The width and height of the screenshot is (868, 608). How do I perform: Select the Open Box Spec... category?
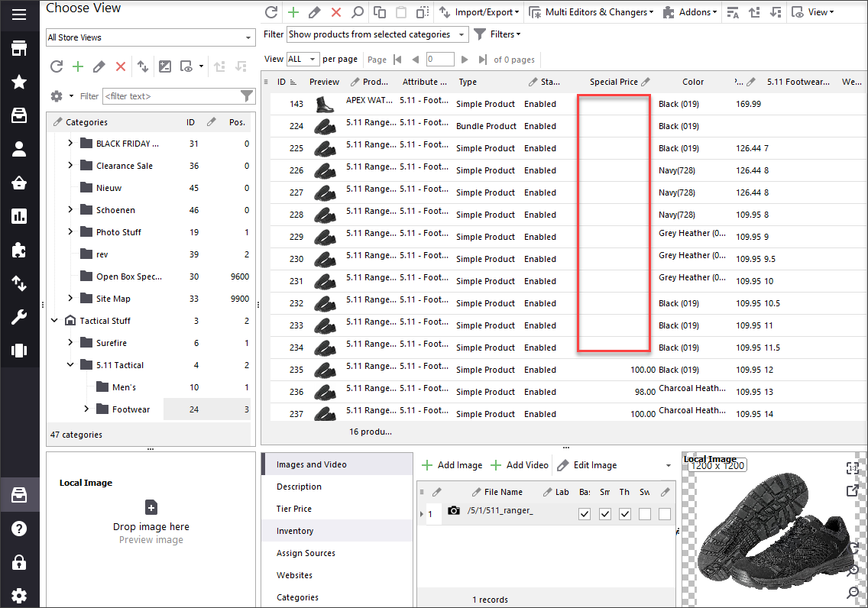pyautogui.click(x=129, y=277)
